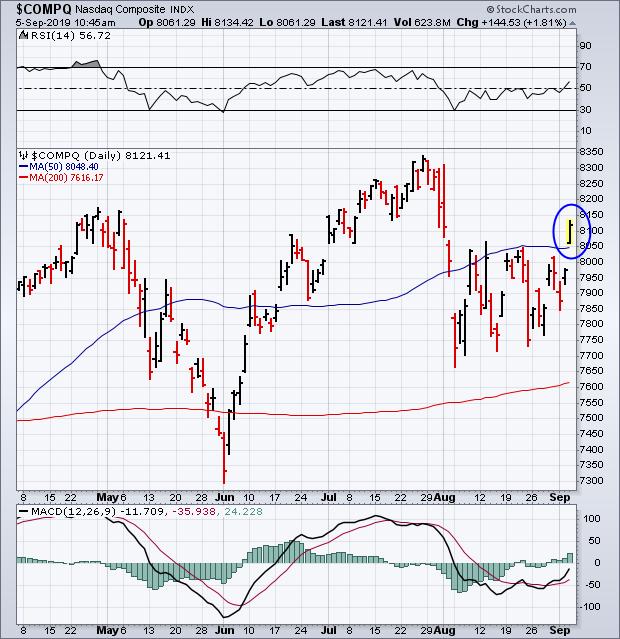Click the Chg +144.53 (+1.81%) change value

tap(512, 22)
